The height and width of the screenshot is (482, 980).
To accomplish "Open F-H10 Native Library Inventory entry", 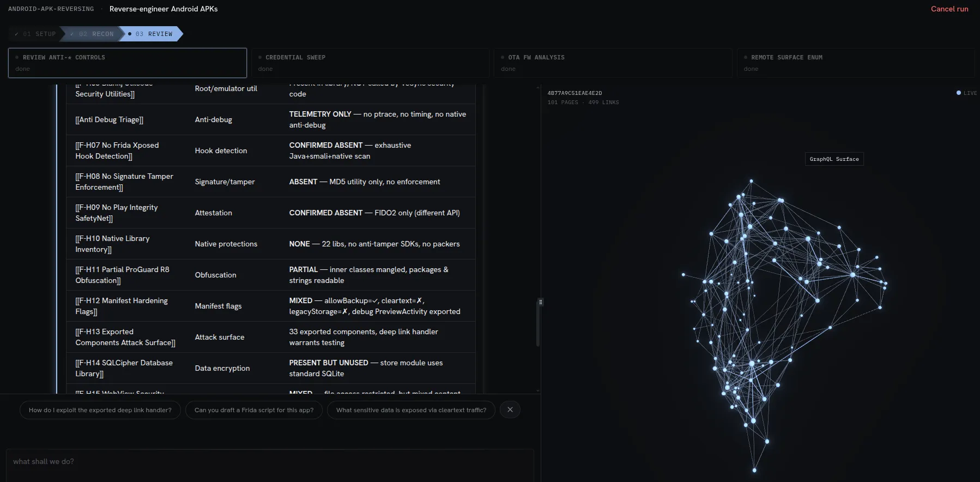I will point(112,244).
